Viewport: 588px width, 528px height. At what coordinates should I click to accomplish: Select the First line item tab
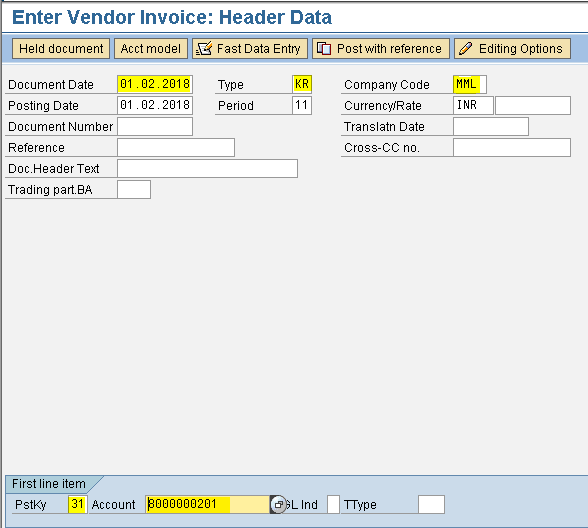[49, 484]
